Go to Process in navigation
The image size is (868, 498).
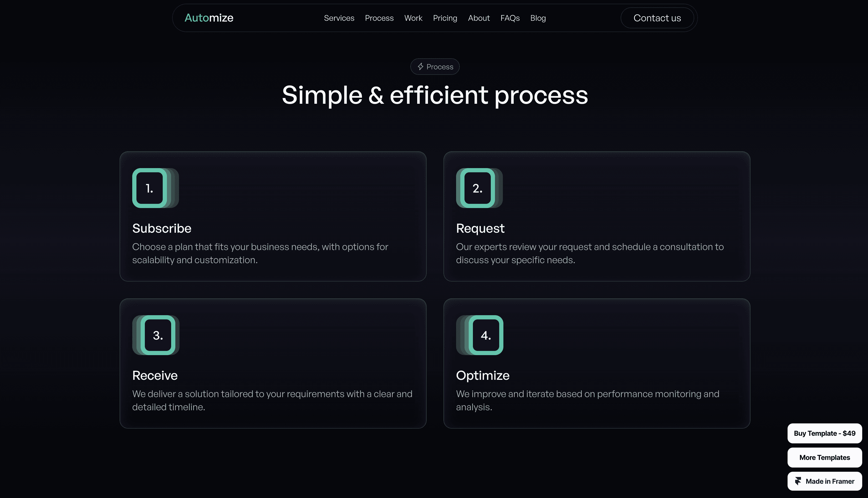[379, 18]
